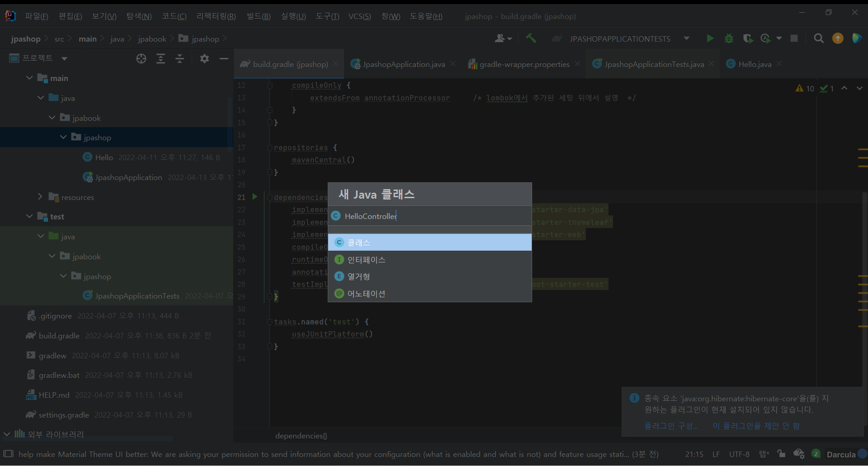The height and width of the screenshot is (466, 868).
Task: Switch to gradle-wrapper.properties tab
Action: [524, 64]
